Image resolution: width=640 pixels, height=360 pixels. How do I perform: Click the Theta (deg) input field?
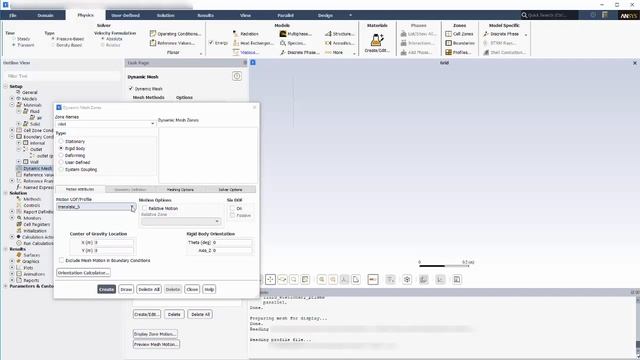(231, 242)
